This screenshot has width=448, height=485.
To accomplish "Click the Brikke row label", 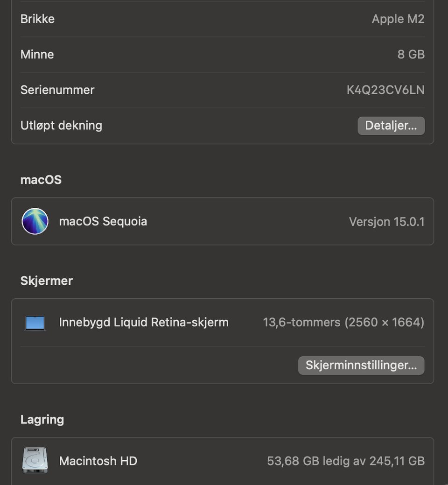I will point(37,19).
